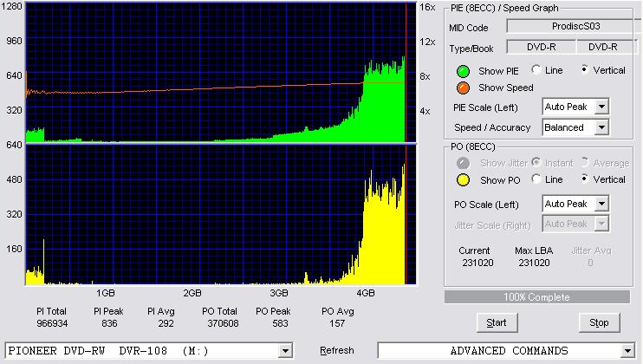Image resolution: width=643 pixels, height=364 pixels.
Task: Click the Jitter Avg value 0
Action: tap(590, 263)
